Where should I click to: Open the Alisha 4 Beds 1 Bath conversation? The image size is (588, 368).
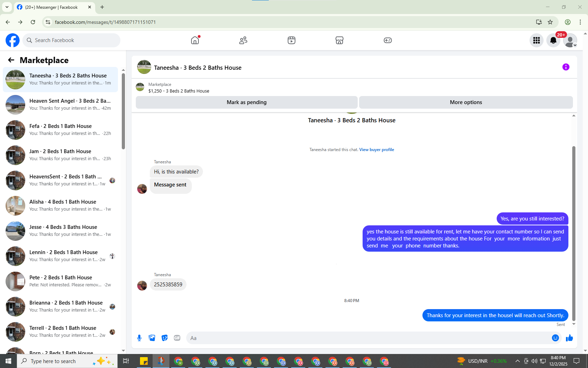point(60,206)
